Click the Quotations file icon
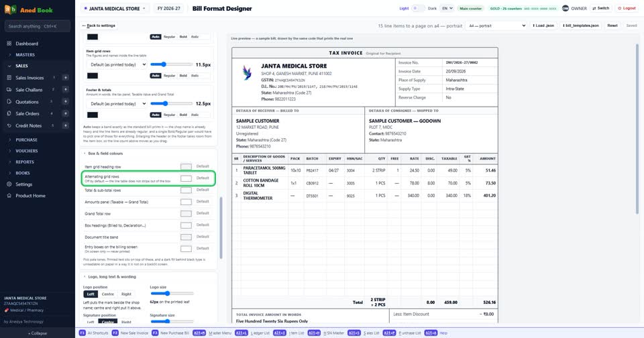 pos(9,101)
